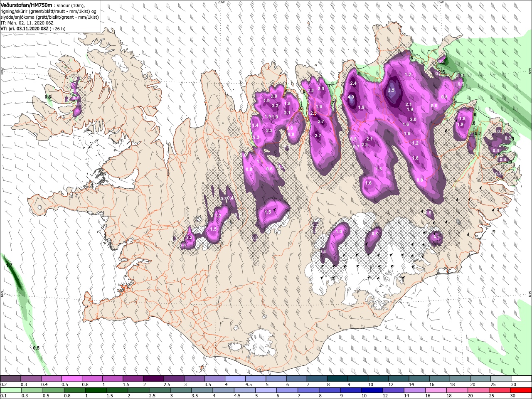Choose the bright red rain swatch after 30

[520, 390]
